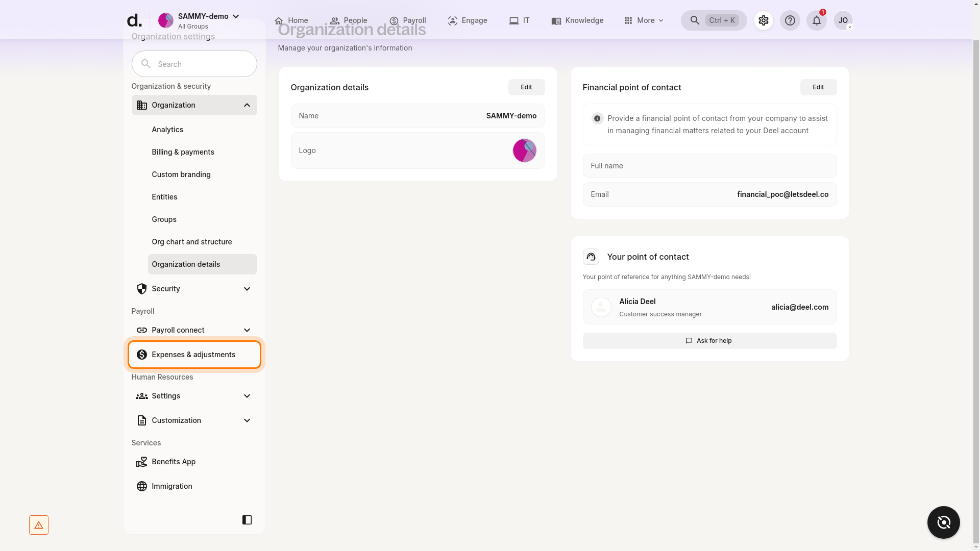Click the info icon in financial notice
This screenshot has width=980, height=551.
(x=597, y=118)
